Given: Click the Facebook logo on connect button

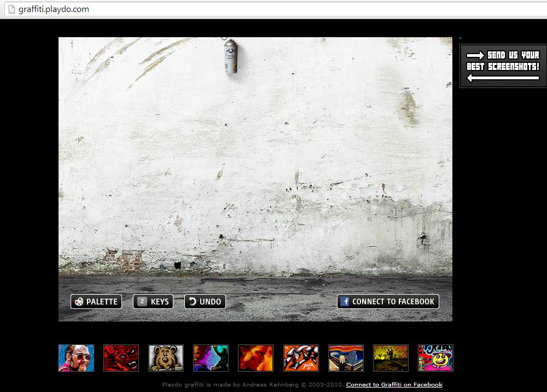Looking at the screenshot, I should (345, 302).
